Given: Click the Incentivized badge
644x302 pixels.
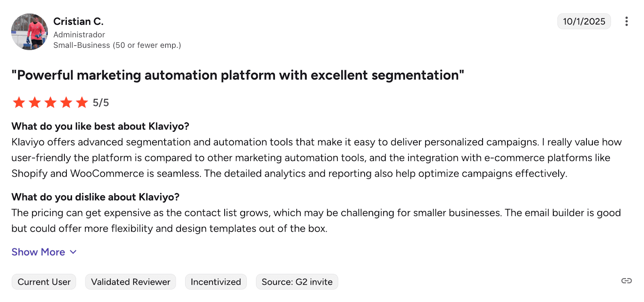Looking at the screenshot, I should pos(216,282).
